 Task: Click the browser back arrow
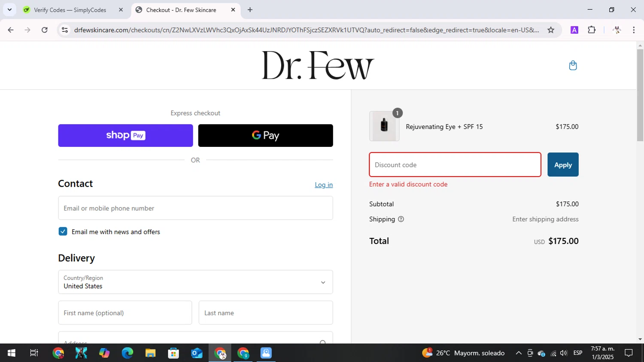(x=11, y=30)
